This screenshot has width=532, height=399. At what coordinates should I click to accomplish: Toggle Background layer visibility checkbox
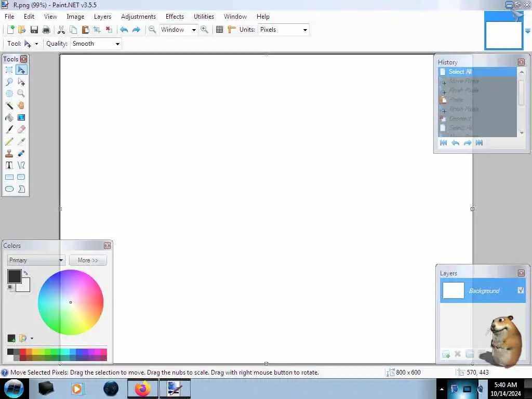[x=521, y=290]
